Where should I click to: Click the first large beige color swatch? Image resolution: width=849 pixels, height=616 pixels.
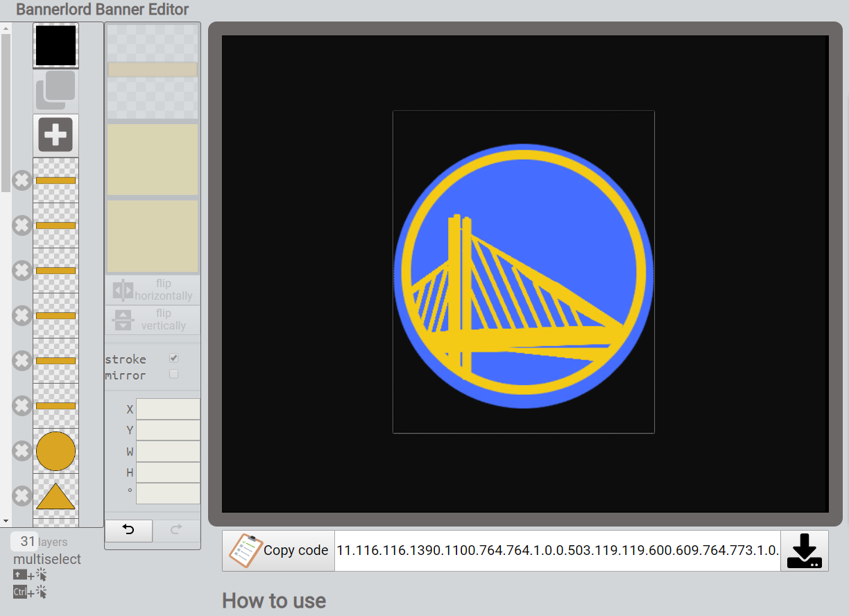[x=153, y=160]
